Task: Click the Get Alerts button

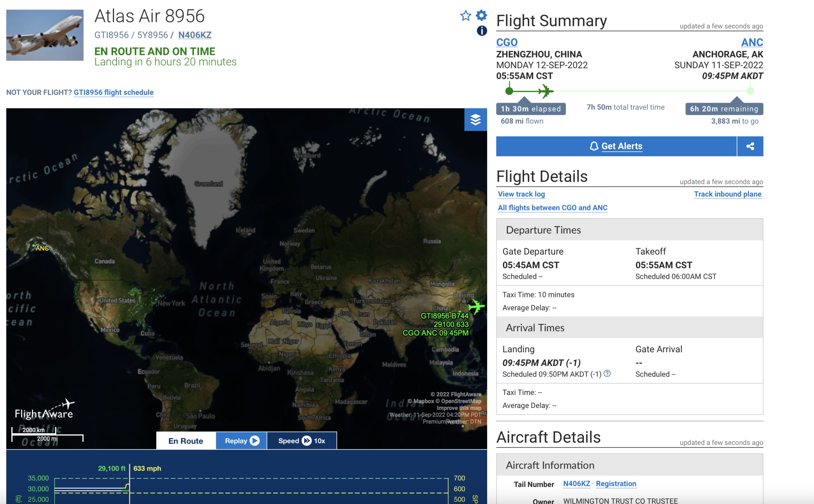Action: pos(616,146)
